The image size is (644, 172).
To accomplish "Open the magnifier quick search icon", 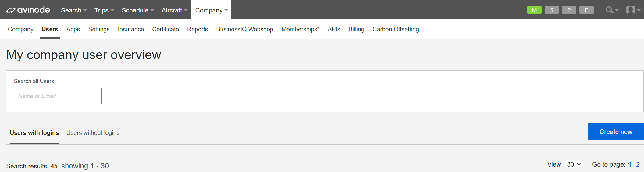I will point(612,10).
